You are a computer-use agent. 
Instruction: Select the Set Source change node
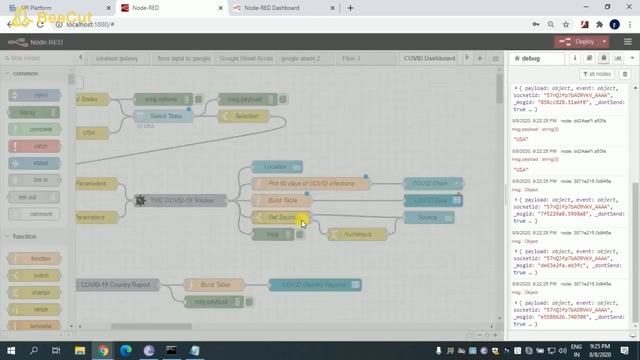point(281,217)
